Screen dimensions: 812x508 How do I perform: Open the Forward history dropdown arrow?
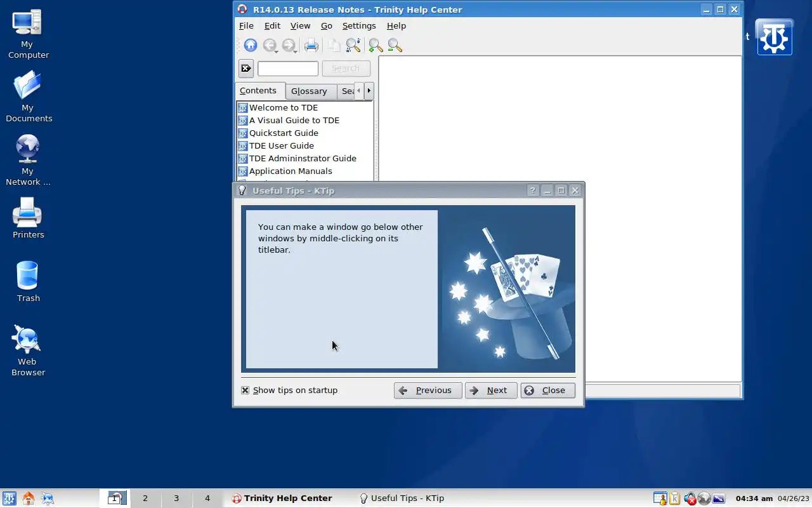click(x=296, y=51)
